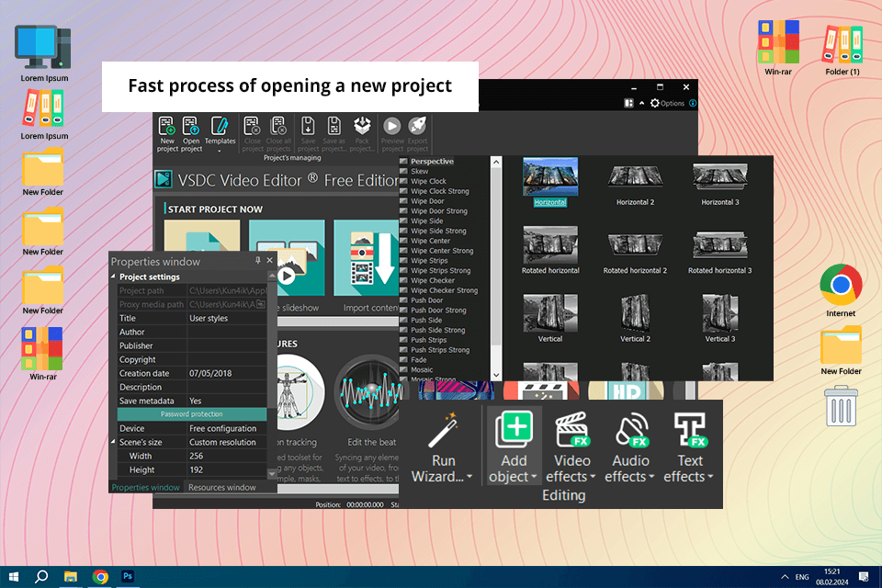Open the Recycle Bin desktop icon
Viewport: 882px width, 588px height.
tap(841, 406)
